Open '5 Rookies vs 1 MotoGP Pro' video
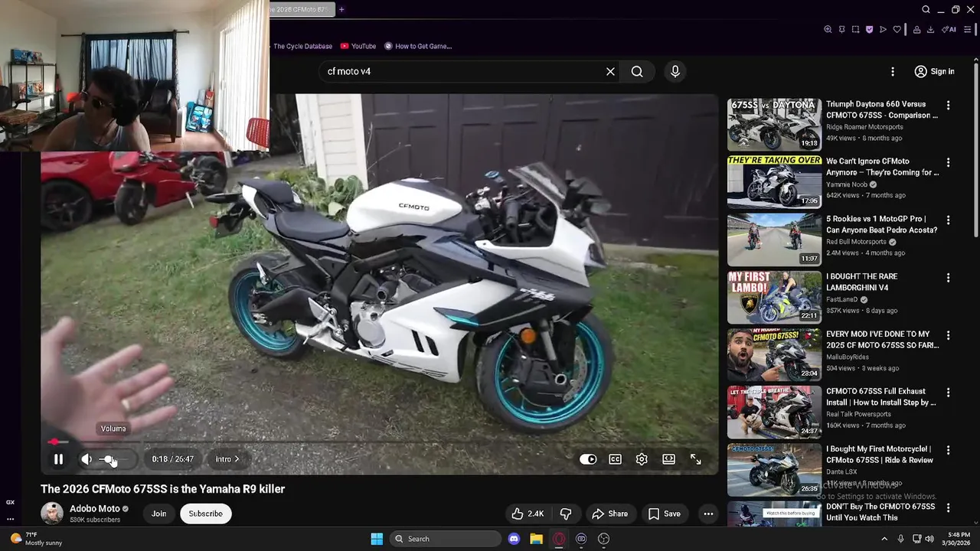980x551 pixels. pos(881,224)
